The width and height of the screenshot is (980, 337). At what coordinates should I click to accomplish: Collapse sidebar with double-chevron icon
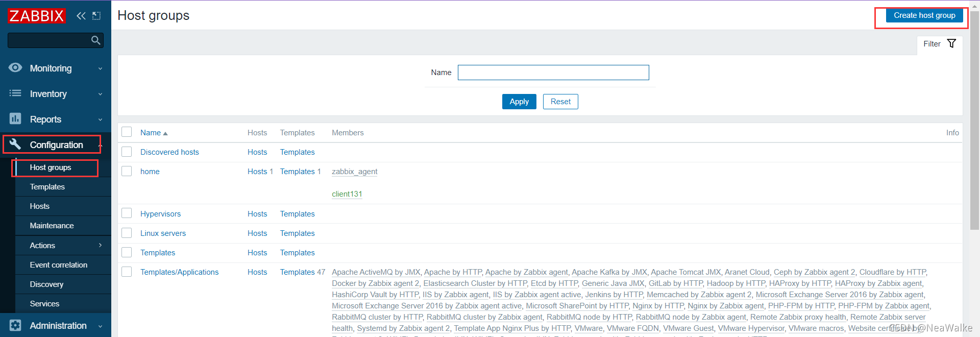[x=81, y=16]
